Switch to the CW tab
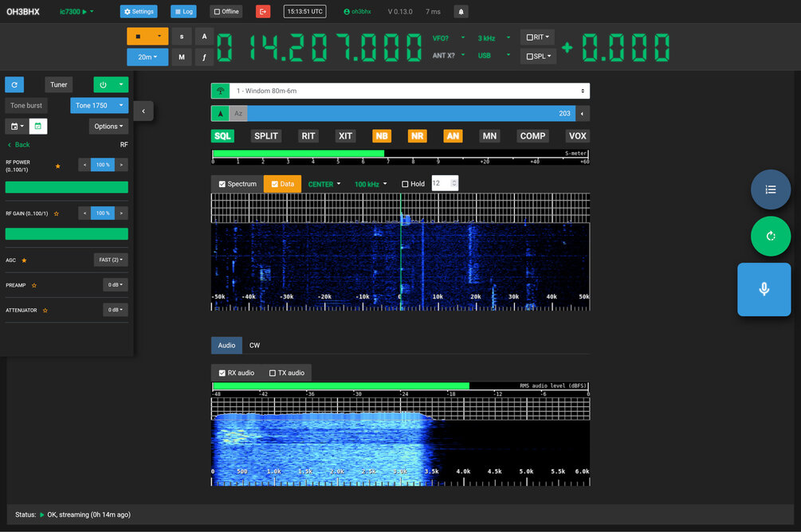 point(254,345)
